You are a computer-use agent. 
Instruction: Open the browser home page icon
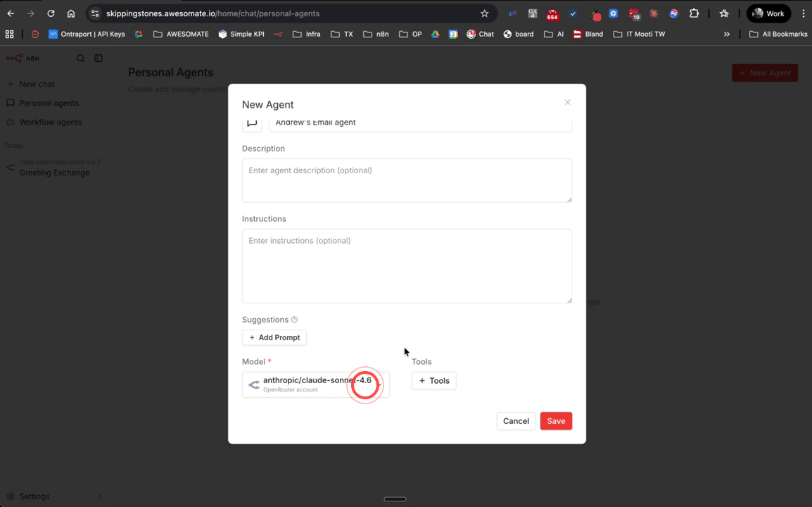tap(71, 13)
